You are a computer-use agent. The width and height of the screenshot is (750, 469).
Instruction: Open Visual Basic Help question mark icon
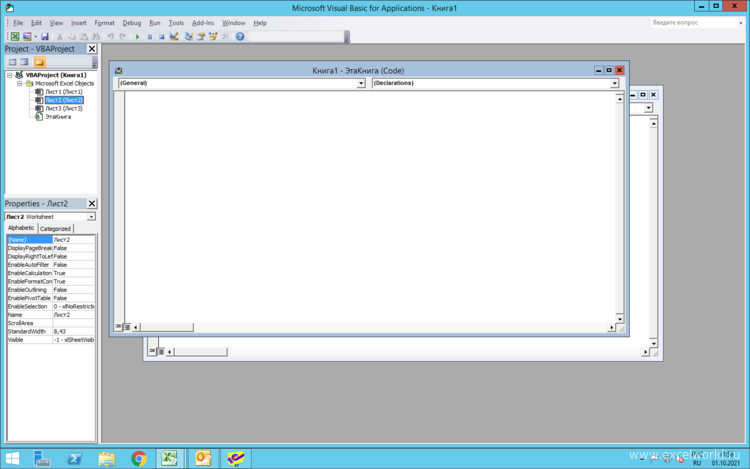[x=240, y=36]
